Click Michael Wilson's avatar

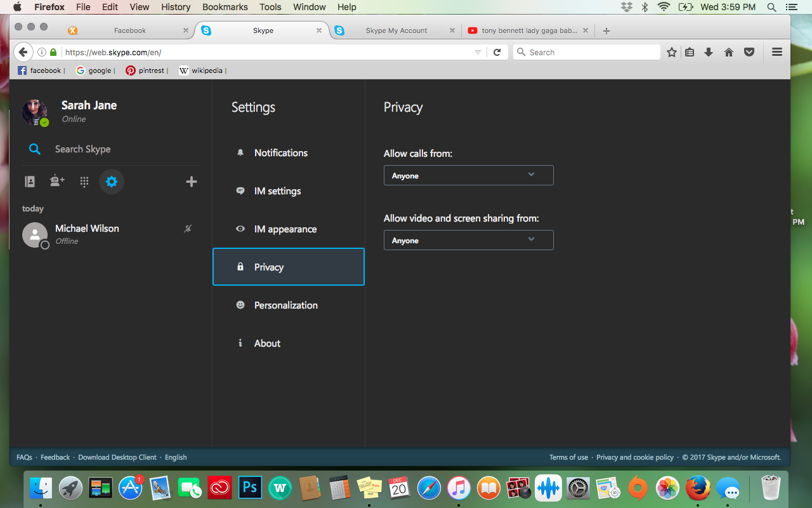pyautogui.click(x=35, y=235)
